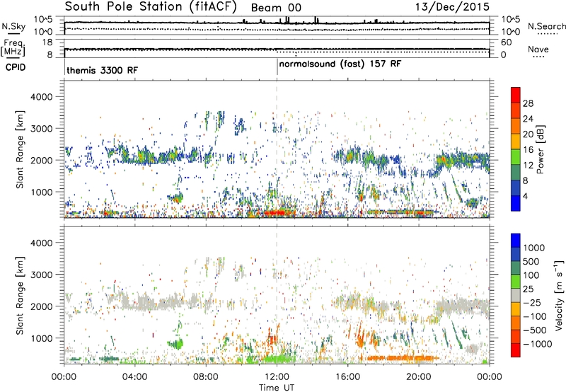
Task: Click the date '13/Dec/2015'
Action: pyautogui.click(x=452, y=7)
